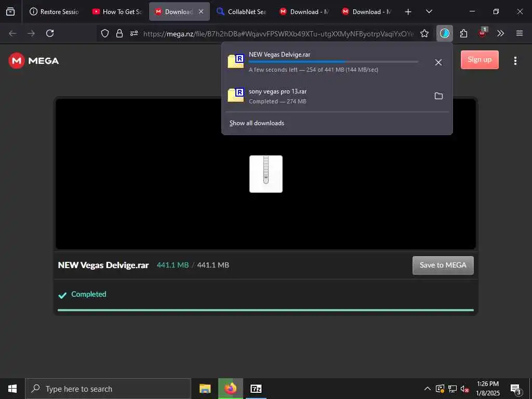Screen dimensions: 532x399
Task: Click the zip file preview thumbnail
Action: coord(265,174)
